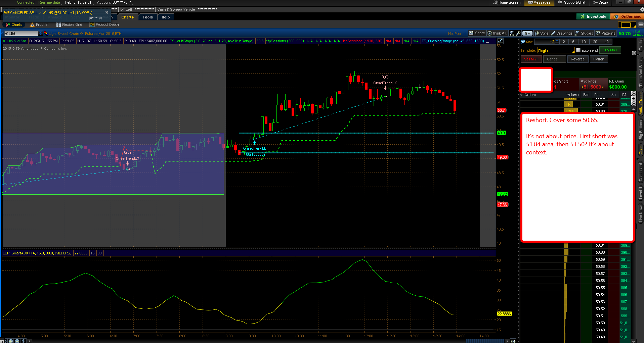
Task: Select the Help main tab
Action: [x=166, y=17]
